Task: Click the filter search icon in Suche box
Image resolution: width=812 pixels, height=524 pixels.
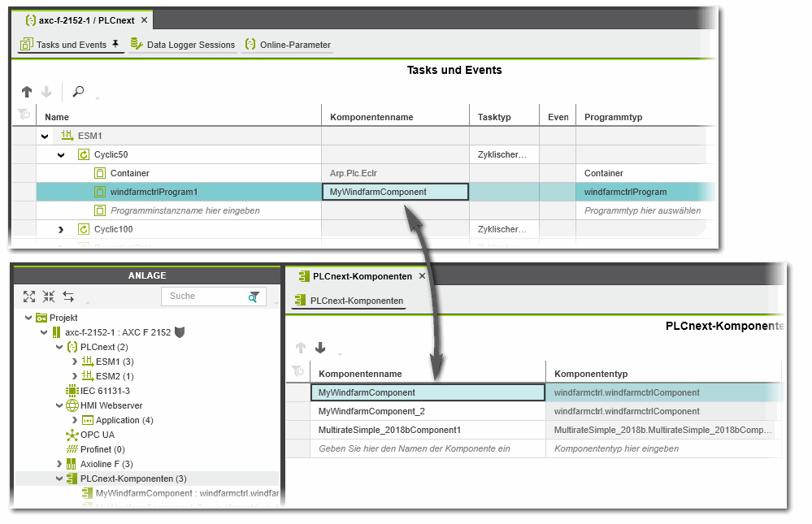Action: (x=254, y=297)
